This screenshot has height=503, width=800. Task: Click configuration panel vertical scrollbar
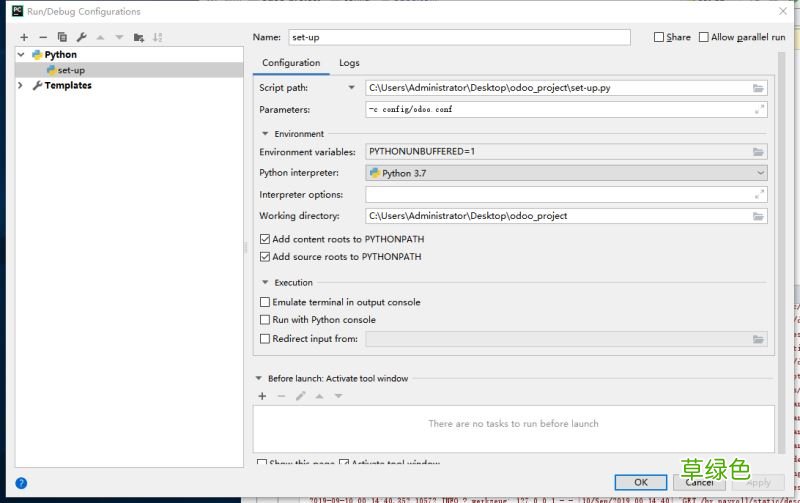pos(781,253)
